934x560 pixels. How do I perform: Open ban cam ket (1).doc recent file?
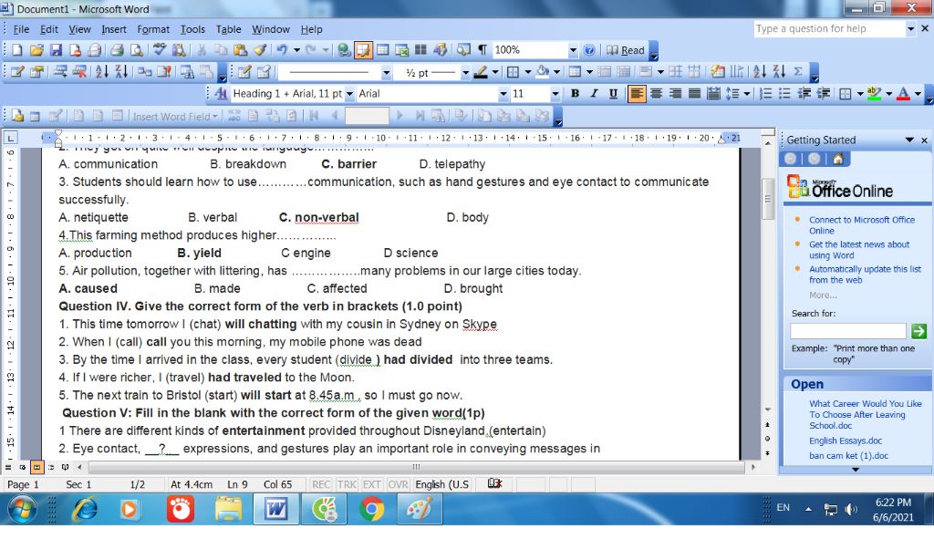[x=848, y=456]
